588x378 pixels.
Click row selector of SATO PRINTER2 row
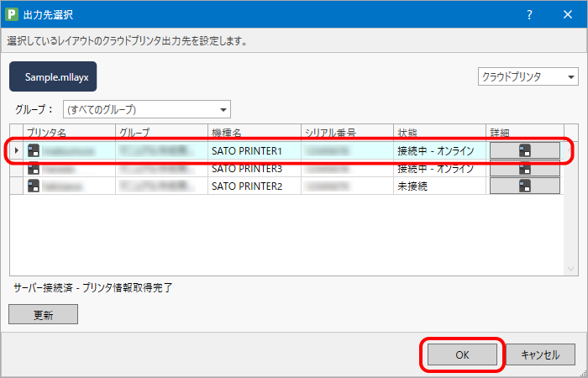pyautogui.click(x=17, y=186)
